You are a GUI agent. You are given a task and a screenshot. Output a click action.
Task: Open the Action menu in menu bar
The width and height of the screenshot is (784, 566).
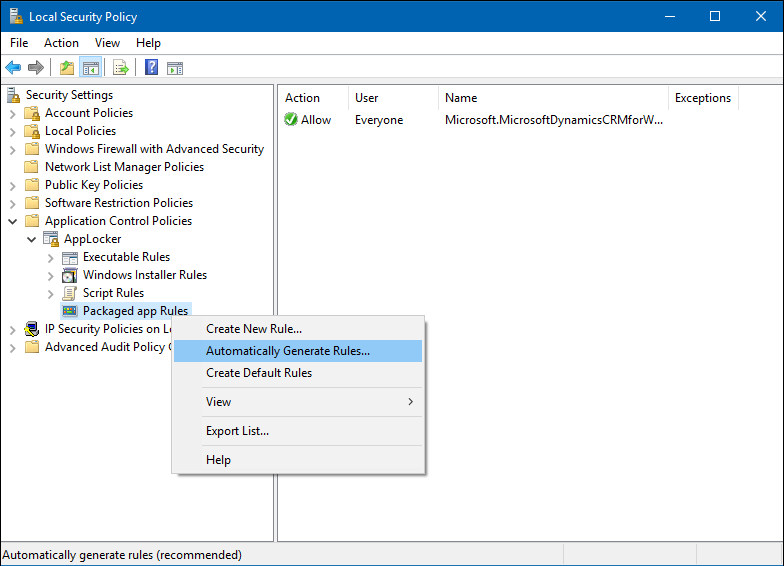click(61, 43)
